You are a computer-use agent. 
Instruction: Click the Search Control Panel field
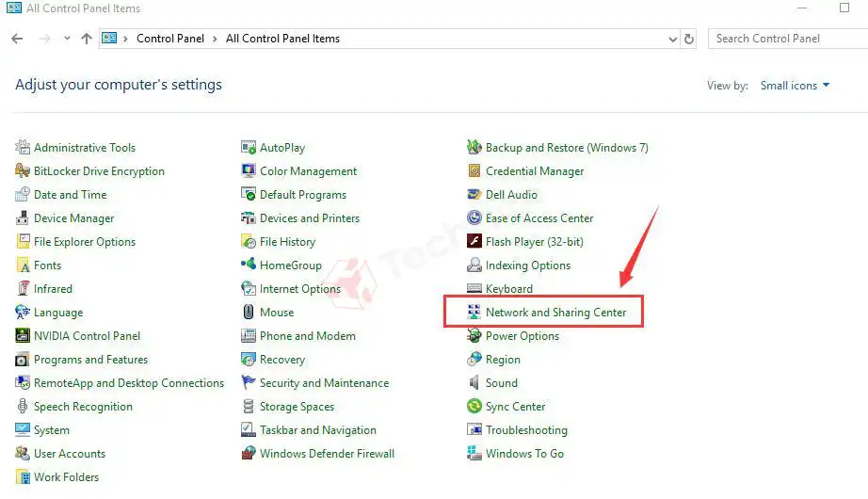click(788, 39)
